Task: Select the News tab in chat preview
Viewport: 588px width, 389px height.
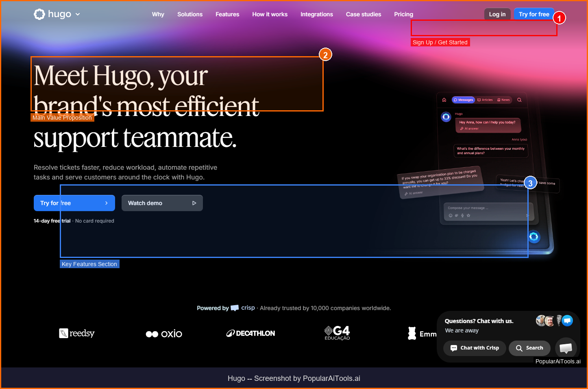Action: 503,100
